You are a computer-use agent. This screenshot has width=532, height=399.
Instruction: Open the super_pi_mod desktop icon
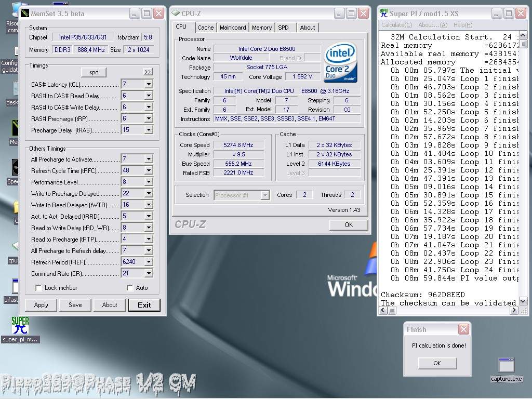coord(20,330)
